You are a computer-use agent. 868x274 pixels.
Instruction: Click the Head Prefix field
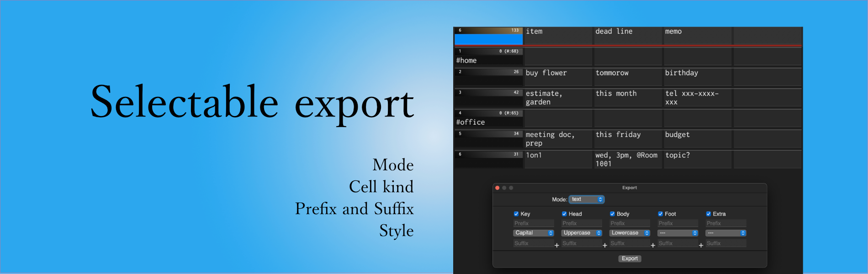point(582,223)
